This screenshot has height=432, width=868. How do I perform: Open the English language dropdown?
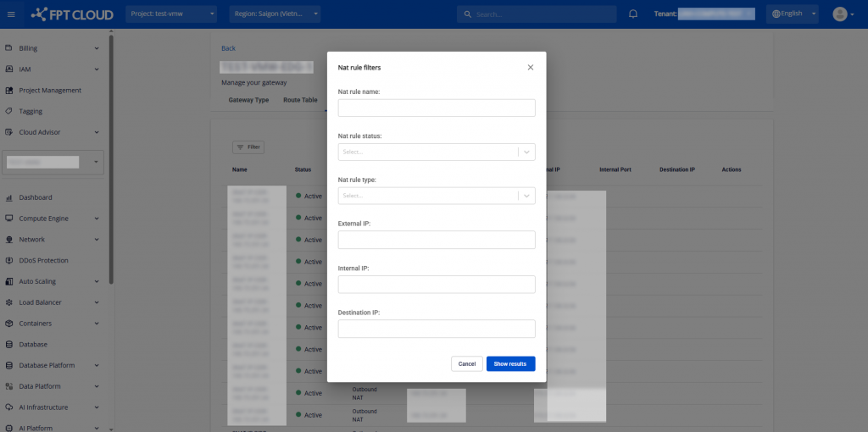click(792, 14)
